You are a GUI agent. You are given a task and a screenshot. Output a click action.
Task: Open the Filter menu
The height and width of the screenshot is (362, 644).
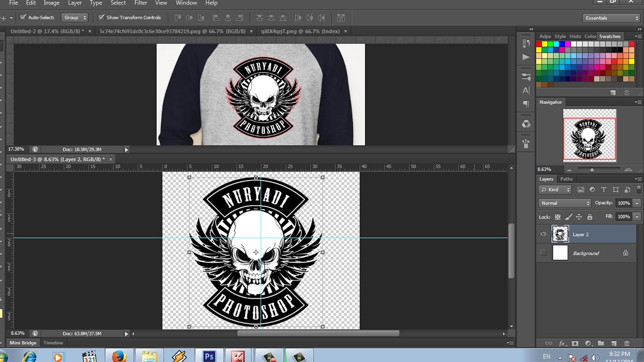(x=140, y=3)
